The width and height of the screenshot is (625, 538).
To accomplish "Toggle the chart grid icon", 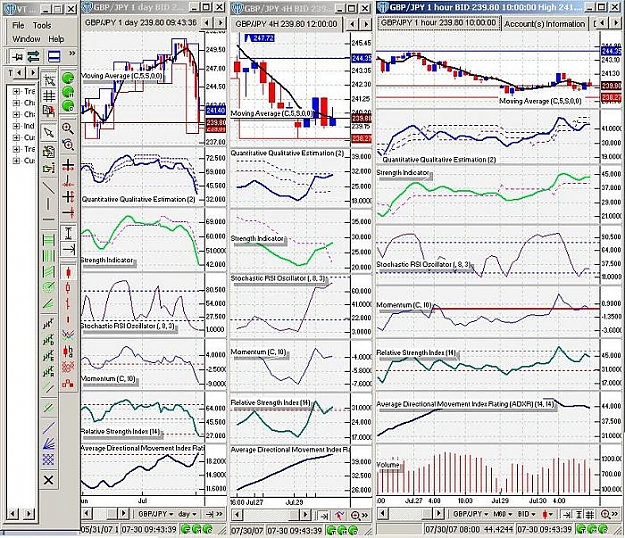I will (49, 96).
